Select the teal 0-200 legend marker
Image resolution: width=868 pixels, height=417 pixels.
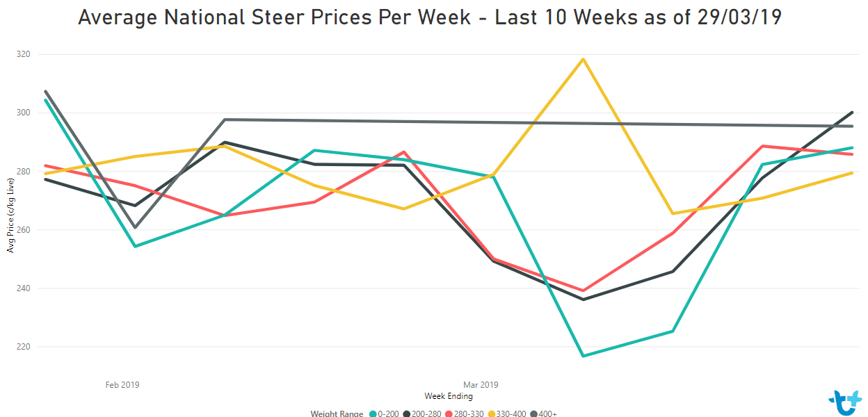click(x=372, y=414)
